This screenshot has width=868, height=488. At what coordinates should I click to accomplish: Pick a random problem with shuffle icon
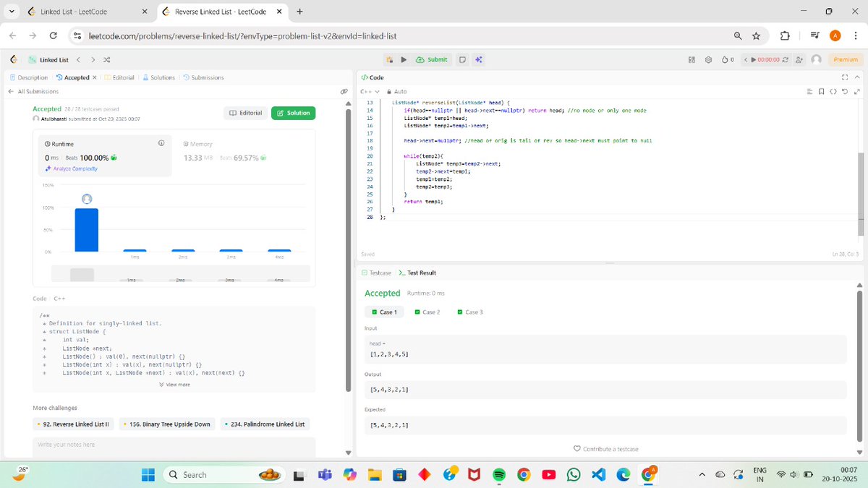[x=107, y=59]
